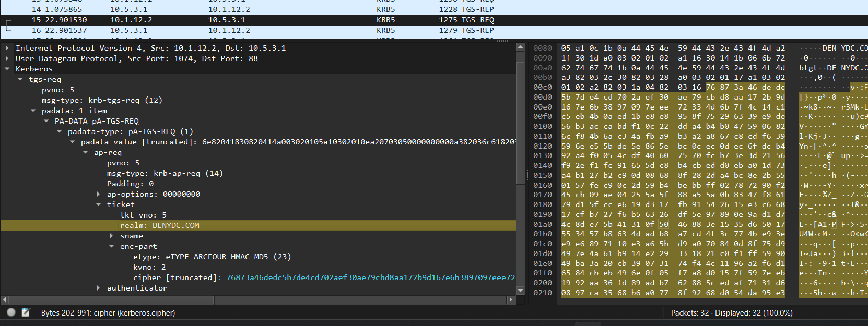
Task: Open expert information circle in status bar
Action: [x=11, y=312]
